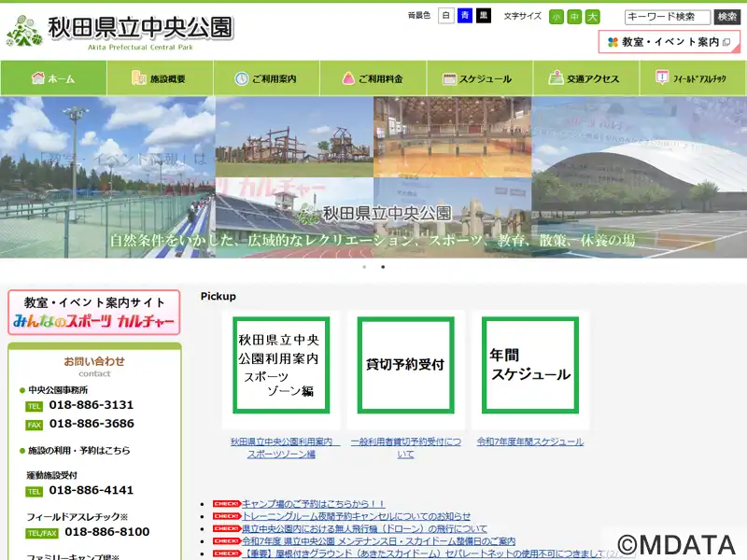Click CHECK badge beside メンテナンス日 link
This screenshot has height=560, width=747.
[226, 541]
